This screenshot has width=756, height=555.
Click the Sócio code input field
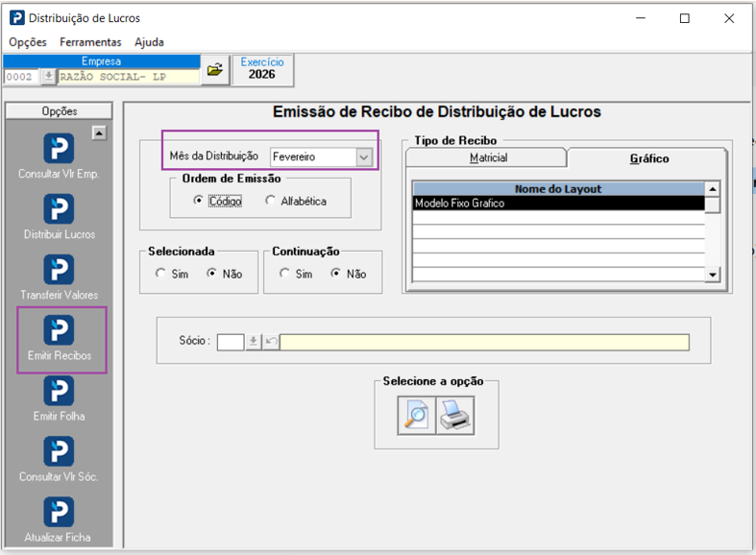click(x=231, y=342)
